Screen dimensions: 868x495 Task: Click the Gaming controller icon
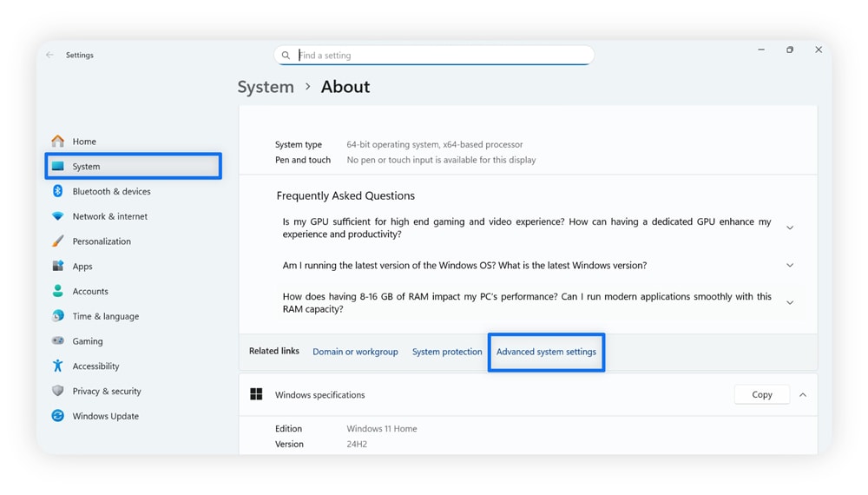pyautogui.click(x=57, y=340)
